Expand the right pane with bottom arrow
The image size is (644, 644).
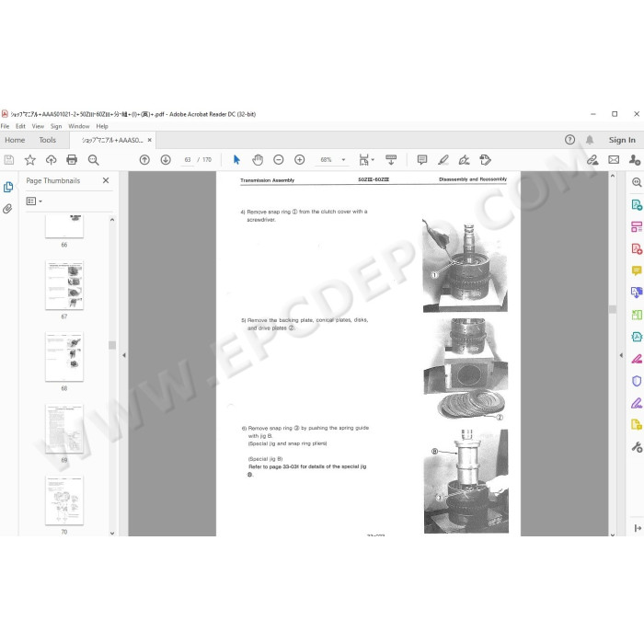coord(638,528)
